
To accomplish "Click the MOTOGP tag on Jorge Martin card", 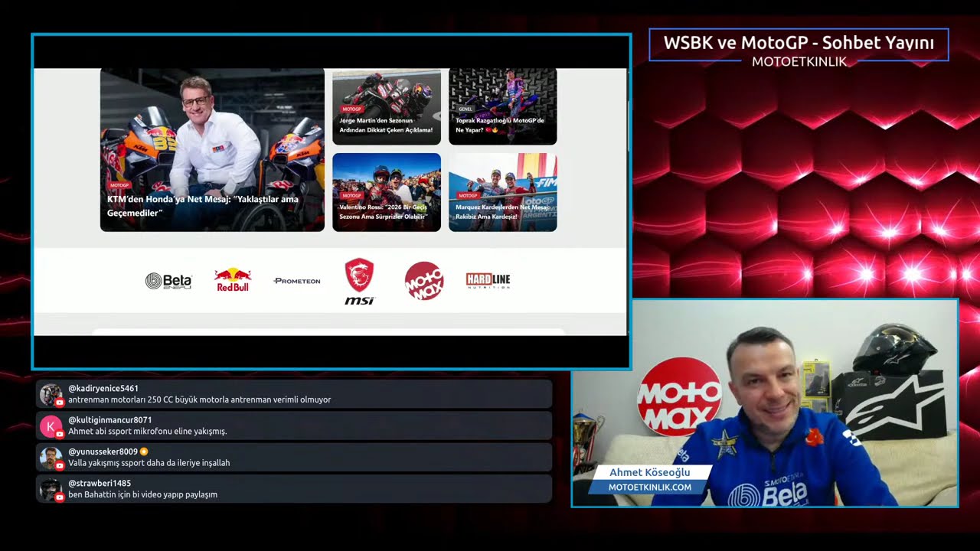I will [351, 109].
